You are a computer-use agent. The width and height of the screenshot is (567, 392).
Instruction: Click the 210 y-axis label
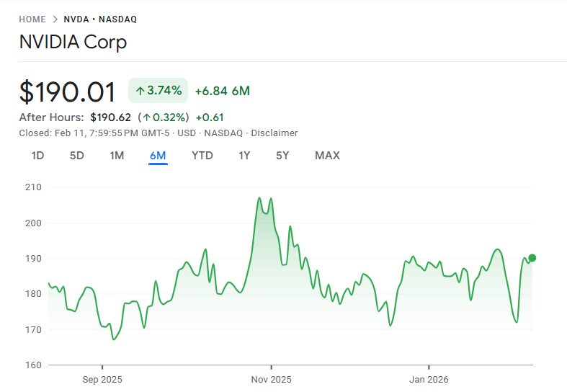tap(33, 187)
